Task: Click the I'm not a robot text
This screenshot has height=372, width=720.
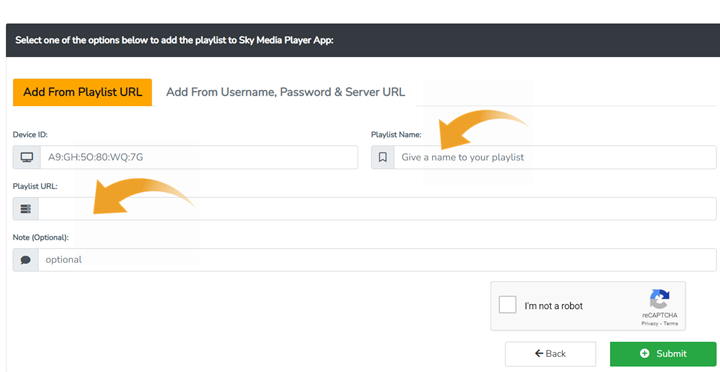Action: click(x=553, y=306)
